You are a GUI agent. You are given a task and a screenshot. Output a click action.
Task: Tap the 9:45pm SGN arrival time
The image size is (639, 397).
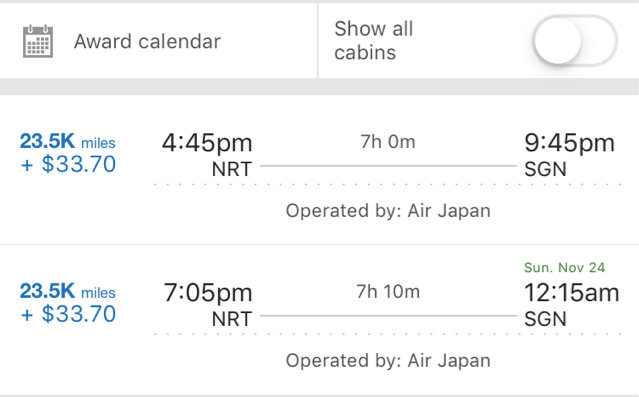click(569, 143)
